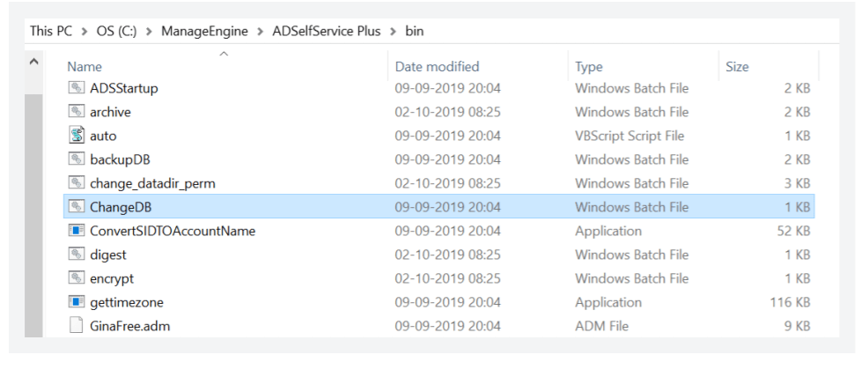Select the gettimezone application icon

tap(77, 302)
